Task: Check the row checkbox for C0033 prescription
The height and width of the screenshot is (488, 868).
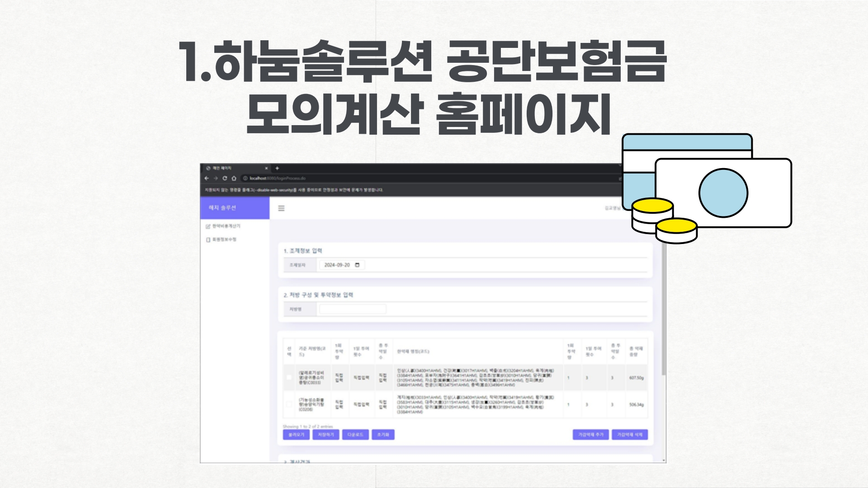Action: 289,377
